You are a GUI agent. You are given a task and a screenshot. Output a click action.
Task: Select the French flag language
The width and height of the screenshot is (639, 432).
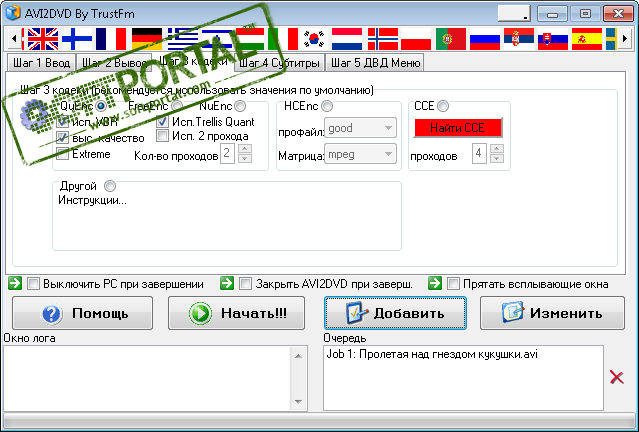pyautogui.click(x=111, y=39)
